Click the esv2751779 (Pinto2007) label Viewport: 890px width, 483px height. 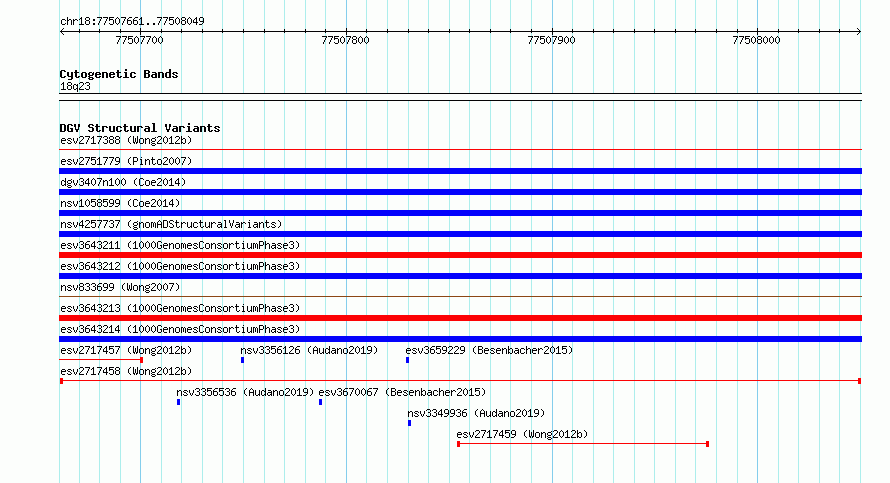[x=126, y=161]
